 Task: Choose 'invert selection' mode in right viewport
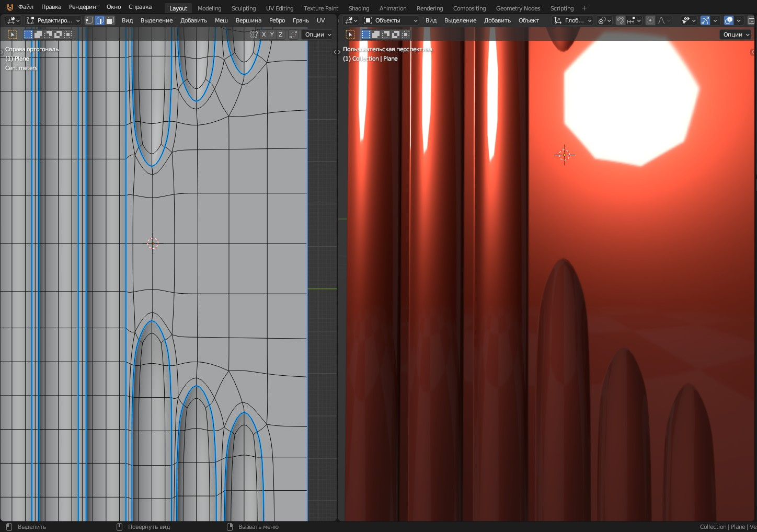click(396, 34)
